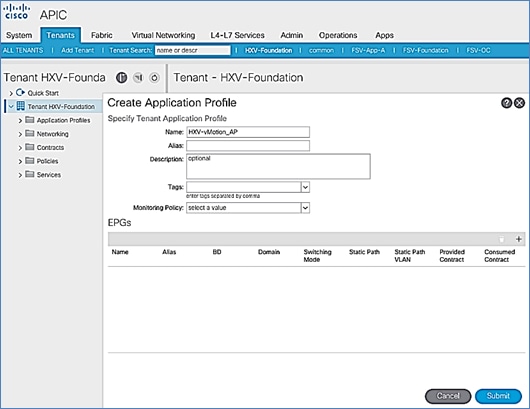Click the Provided Contract column header
Screen dimensions: 530x409
tap(452, 256)
